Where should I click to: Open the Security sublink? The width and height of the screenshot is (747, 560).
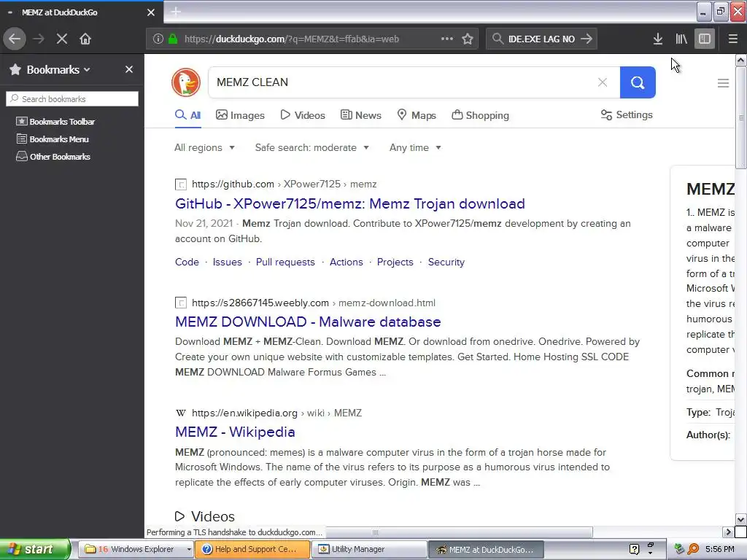[446, 262]
